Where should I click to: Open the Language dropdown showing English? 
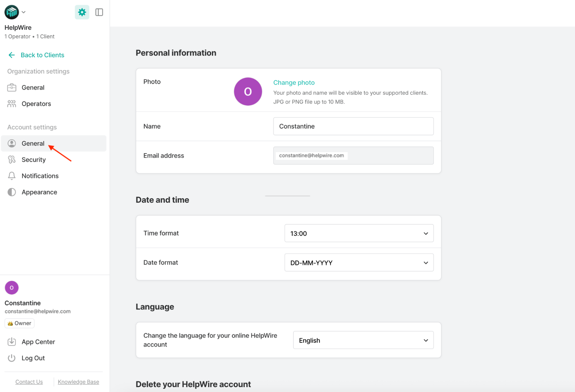tap(363, 340)
